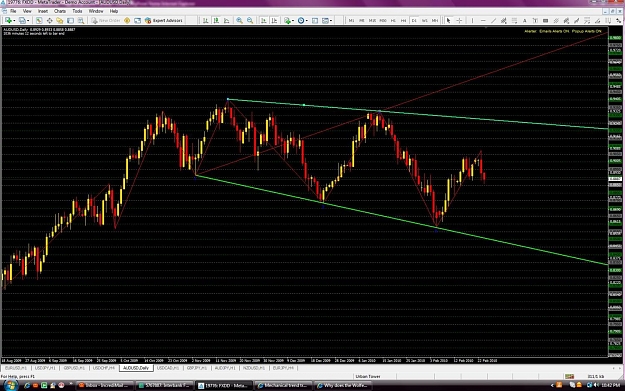Viewport: 625px width, 391px height.
Task: Expand the Profiles dropdown arrow
Action: coord(28,20)
